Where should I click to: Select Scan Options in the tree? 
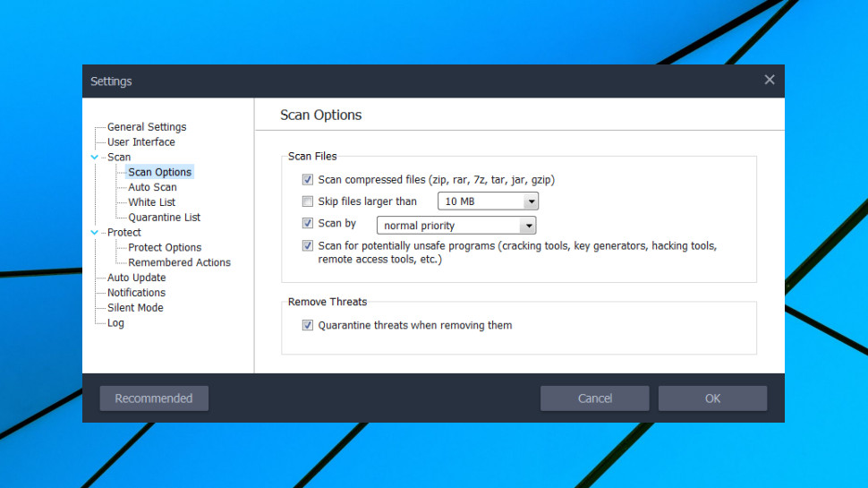pyautogui.click(x=160, y=172)
